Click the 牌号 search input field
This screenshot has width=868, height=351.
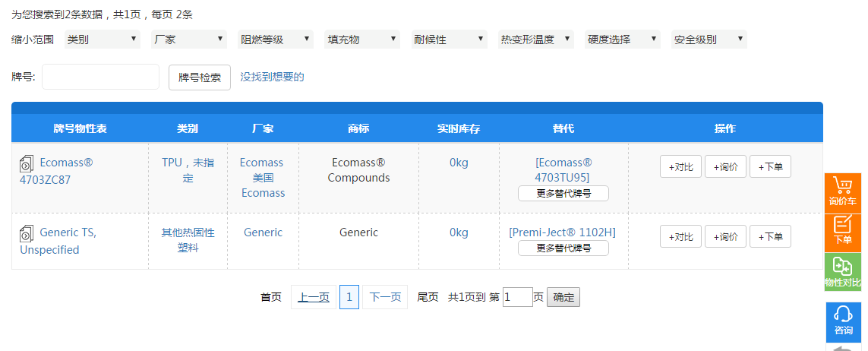100,77
